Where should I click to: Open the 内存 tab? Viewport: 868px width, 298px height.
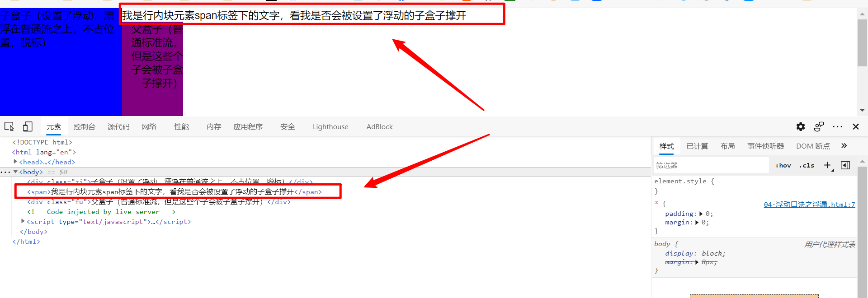tap(214, 127)
